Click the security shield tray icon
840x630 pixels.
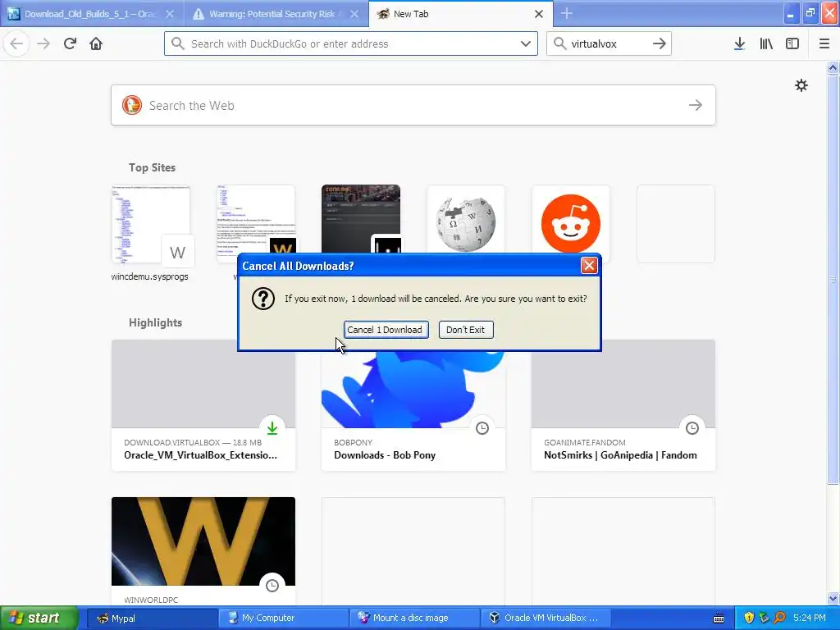pos(749,618)
